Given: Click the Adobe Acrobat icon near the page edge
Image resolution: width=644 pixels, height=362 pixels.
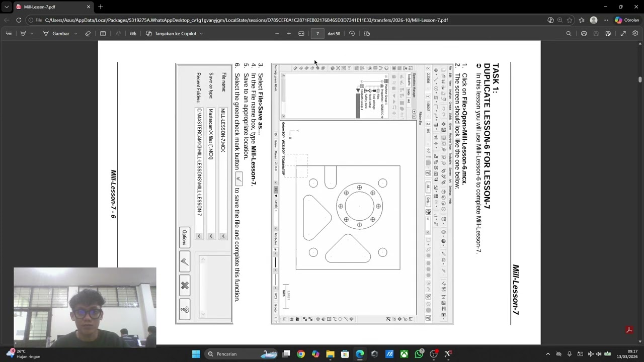Looking at the screenshot, I should click(629, 330).
